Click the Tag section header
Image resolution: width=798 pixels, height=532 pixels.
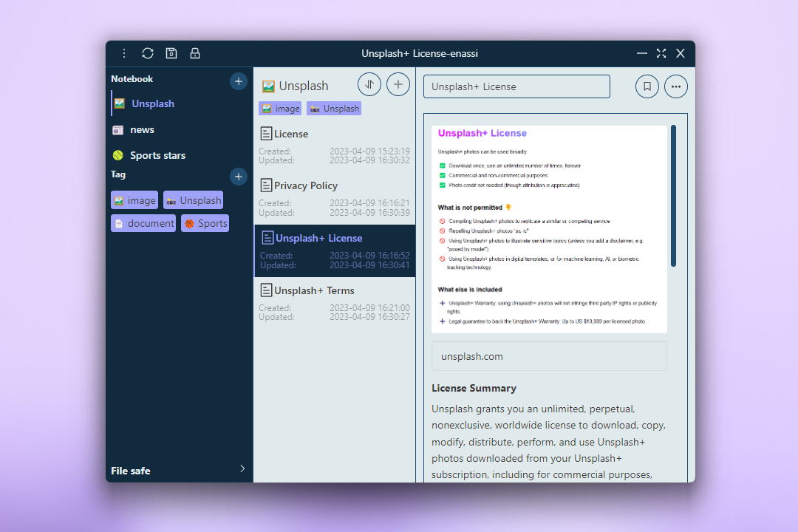pos(118,174)
